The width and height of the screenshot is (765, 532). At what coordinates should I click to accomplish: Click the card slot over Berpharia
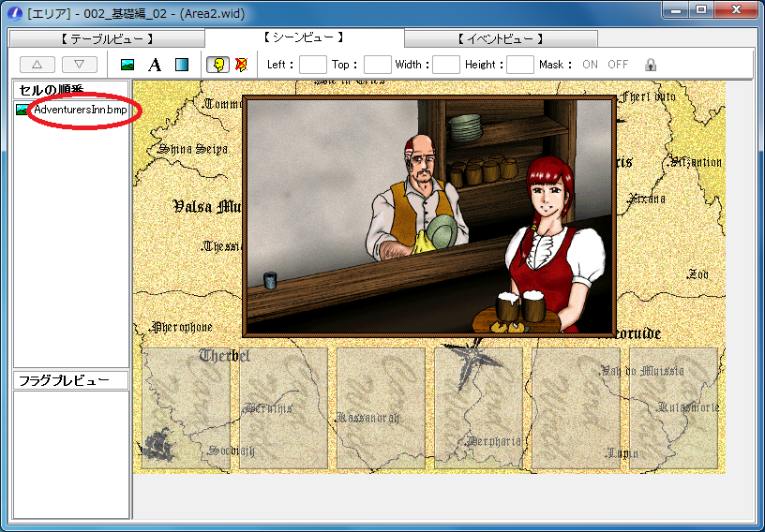click(479, 408)
